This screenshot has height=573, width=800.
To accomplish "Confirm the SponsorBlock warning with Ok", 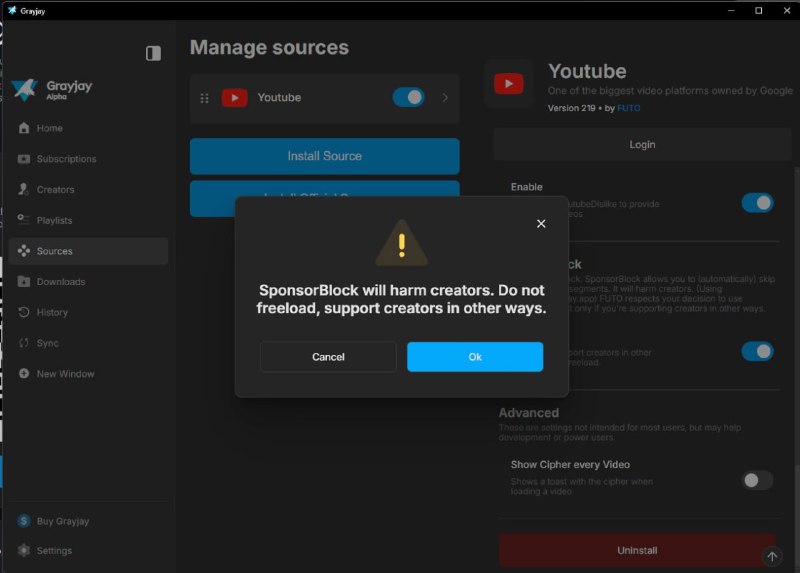I will click(x=474, y=357).
